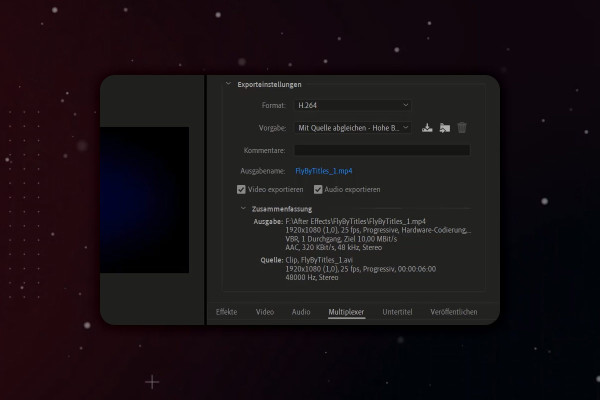Collapse the Exporteinstellungen section
This screenshot has height=400, width=600.
(228, 84)
